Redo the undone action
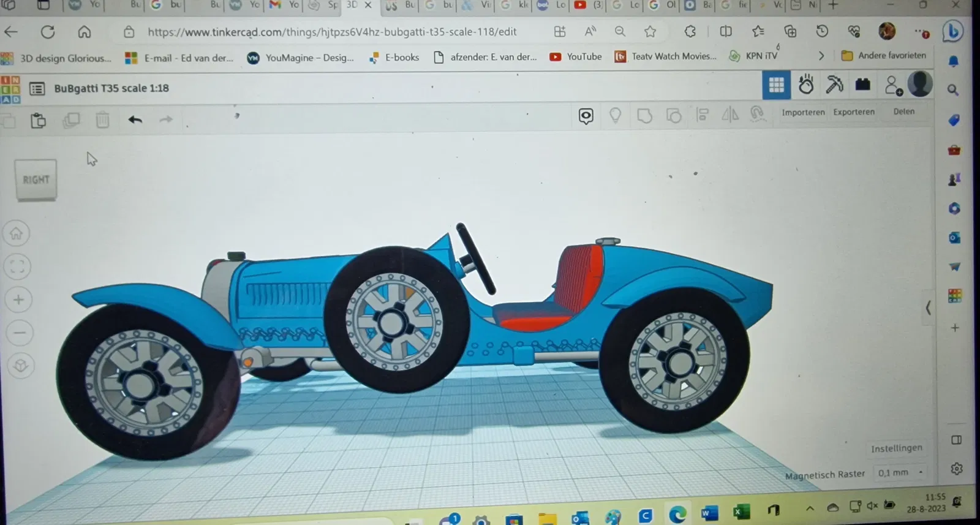Viewport: 980px width, 525px height. click(166, 119)
